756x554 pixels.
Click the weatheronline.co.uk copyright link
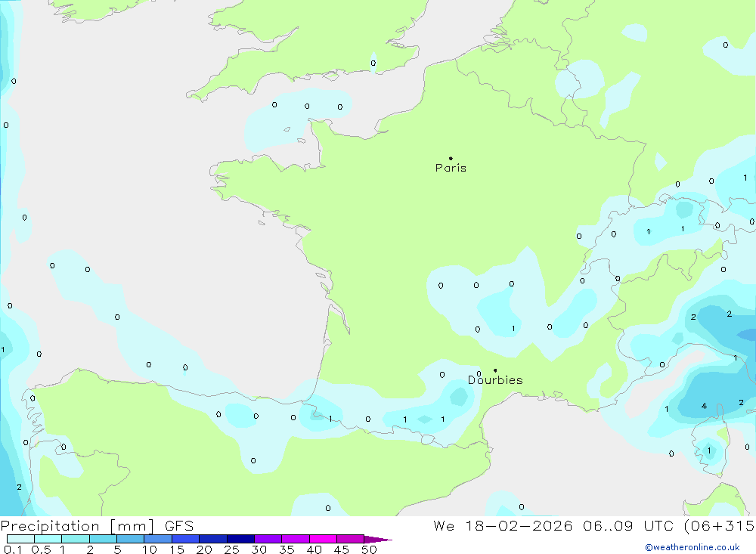tap(692, 547)
